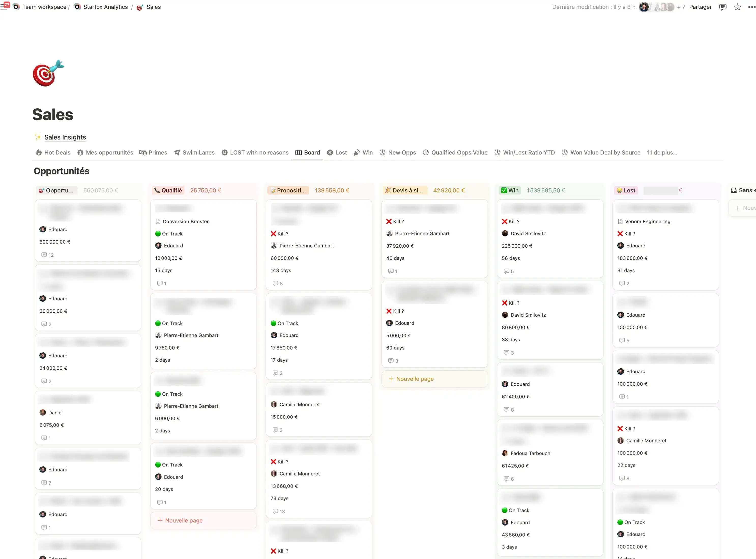
Task: Go to Starfox Analytics breadcrumb
Action: pos(105,7)
